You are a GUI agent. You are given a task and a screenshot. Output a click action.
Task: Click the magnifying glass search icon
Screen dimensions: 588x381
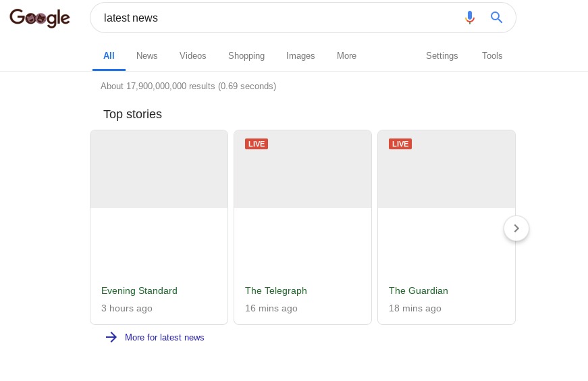coord(497,18)
